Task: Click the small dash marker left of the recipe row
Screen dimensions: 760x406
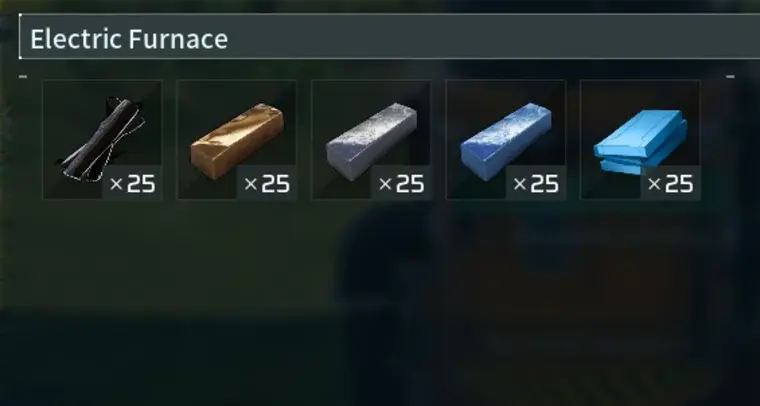Action: (23, 77)
